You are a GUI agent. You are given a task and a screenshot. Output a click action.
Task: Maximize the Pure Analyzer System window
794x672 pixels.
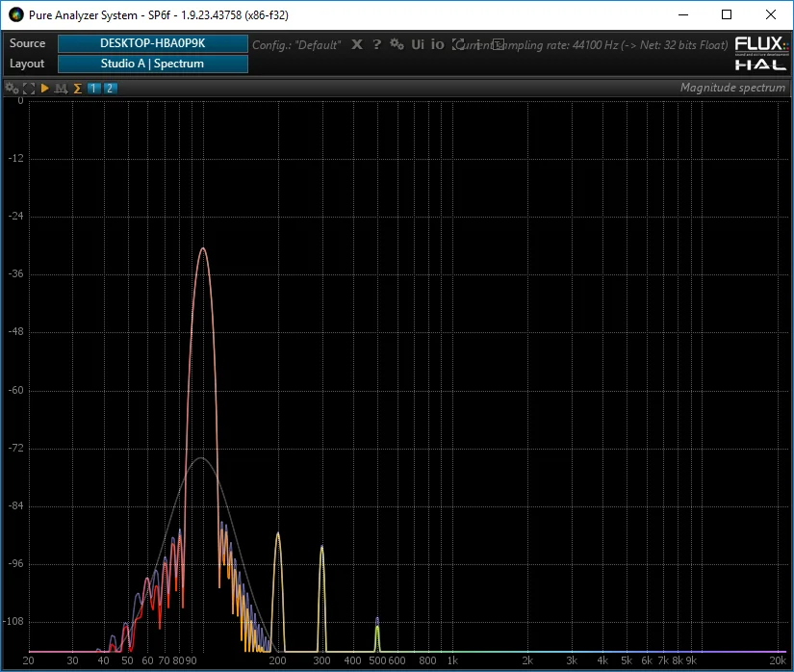click(727, 14)
